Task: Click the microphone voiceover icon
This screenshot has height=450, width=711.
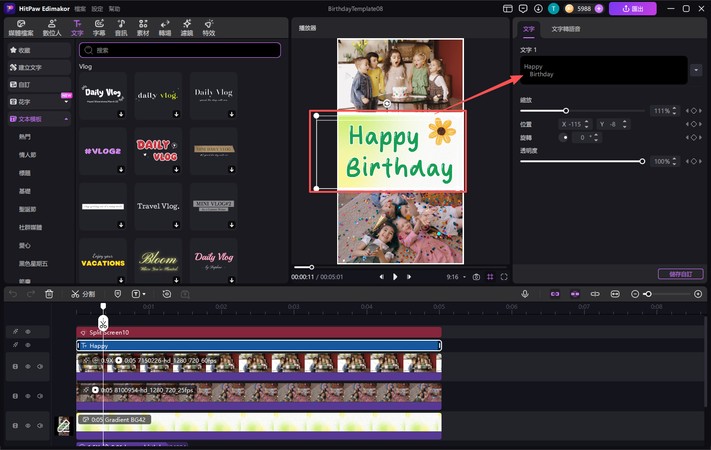Action: pos(525,294)
